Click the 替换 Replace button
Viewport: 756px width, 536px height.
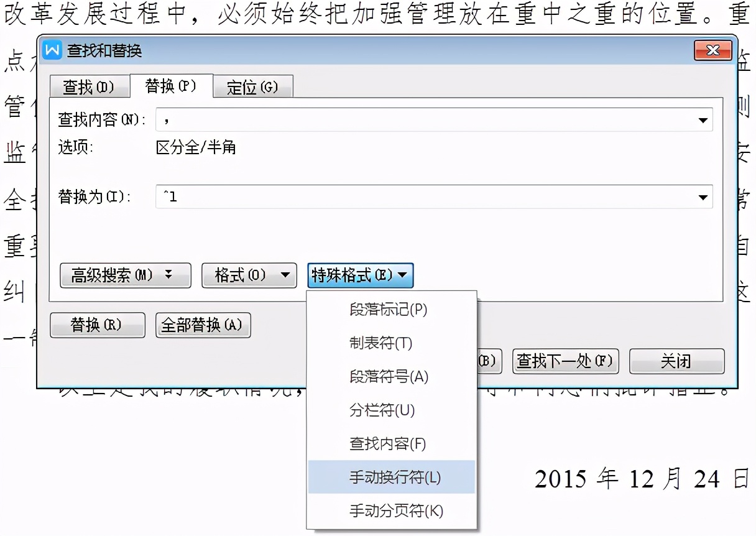pos(97,325)
